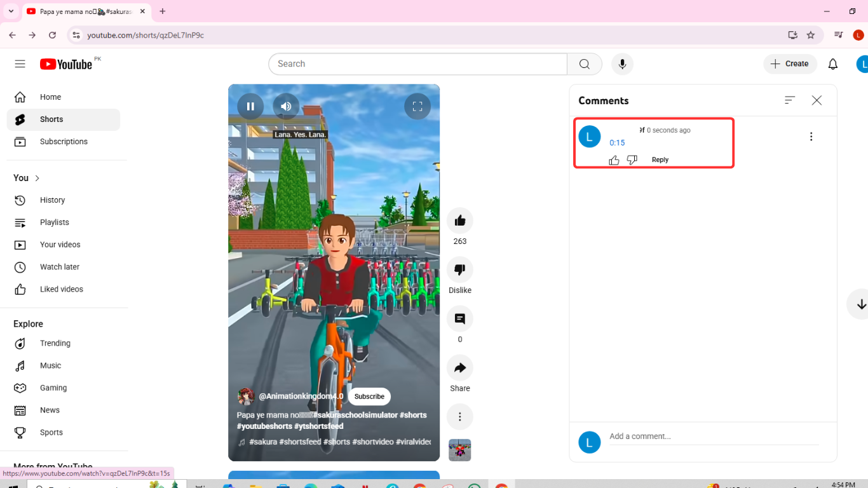The width and height of the screenshot is (868, 488).
Task: Go to the YouTube logo home link
Action: pos(66,64)
